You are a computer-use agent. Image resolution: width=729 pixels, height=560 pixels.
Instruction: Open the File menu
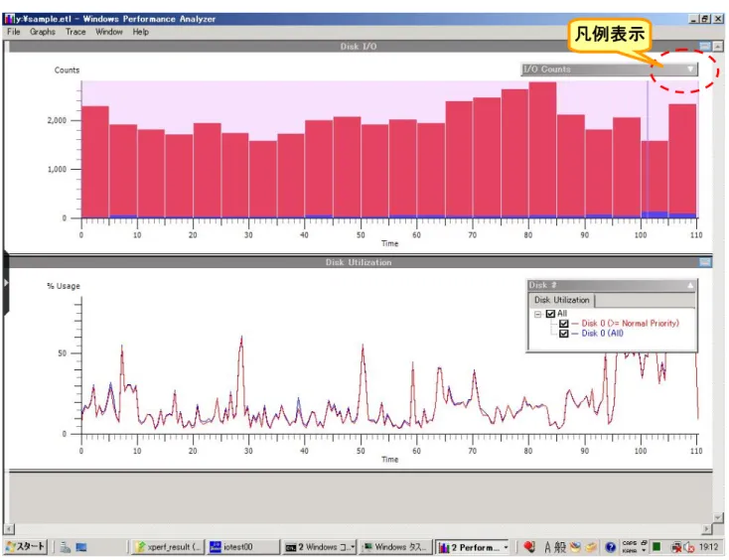pos(14,32)
